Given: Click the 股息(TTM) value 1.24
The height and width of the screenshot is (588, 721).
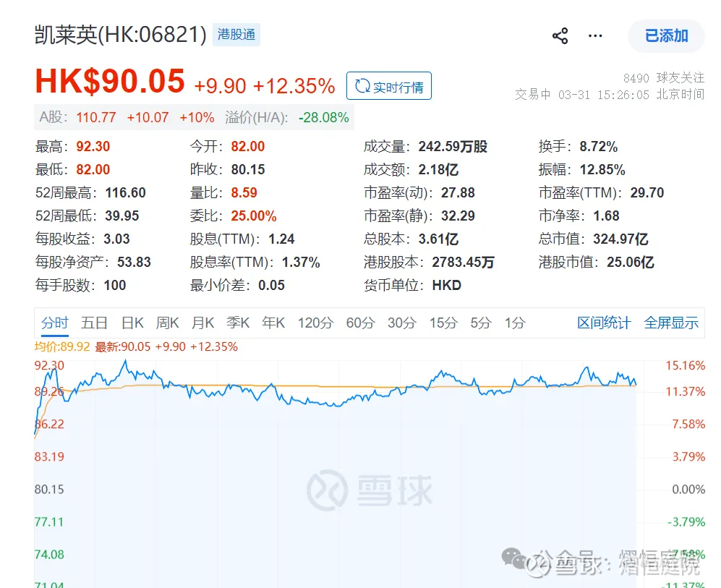Looking at the screenshot, I should click(281, 239).
